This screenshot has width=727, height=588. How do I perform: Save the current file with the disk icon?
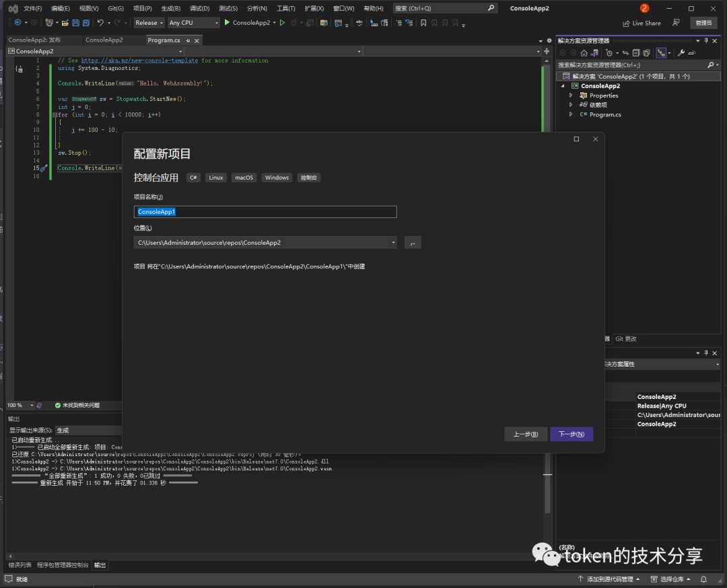pyautogui.click(x=75, y=22)
